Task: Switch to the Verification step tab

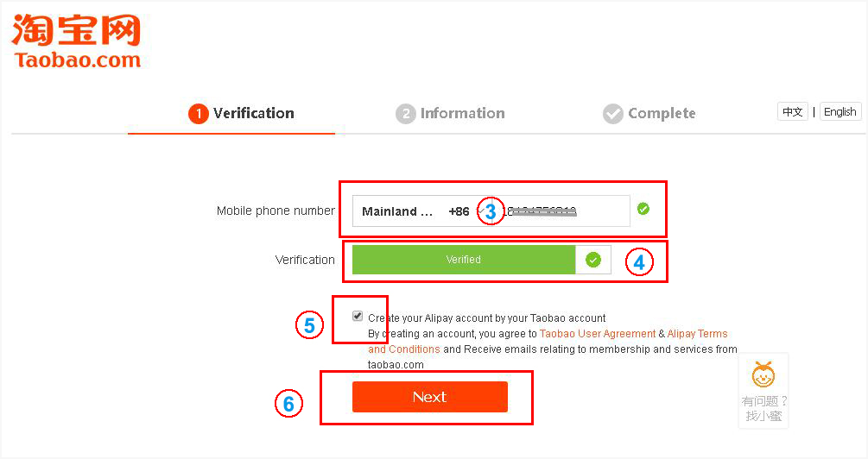Action: (242, 114)
